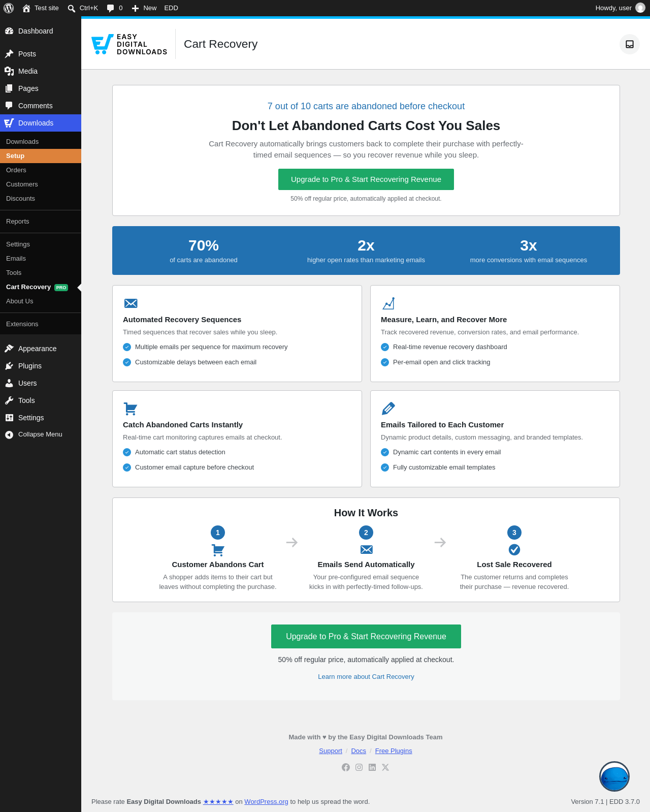Open Extensions submenu item
The image size is (650, 812).
[41, 324]
